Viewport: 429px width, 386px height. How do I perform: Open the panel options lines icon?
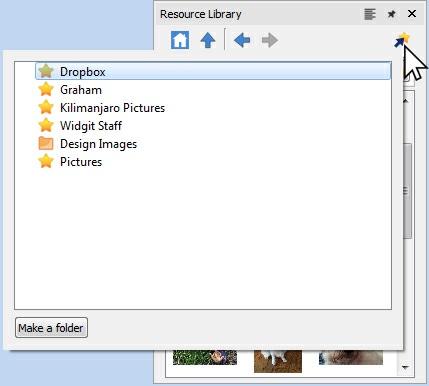click(x=370, y=14)
